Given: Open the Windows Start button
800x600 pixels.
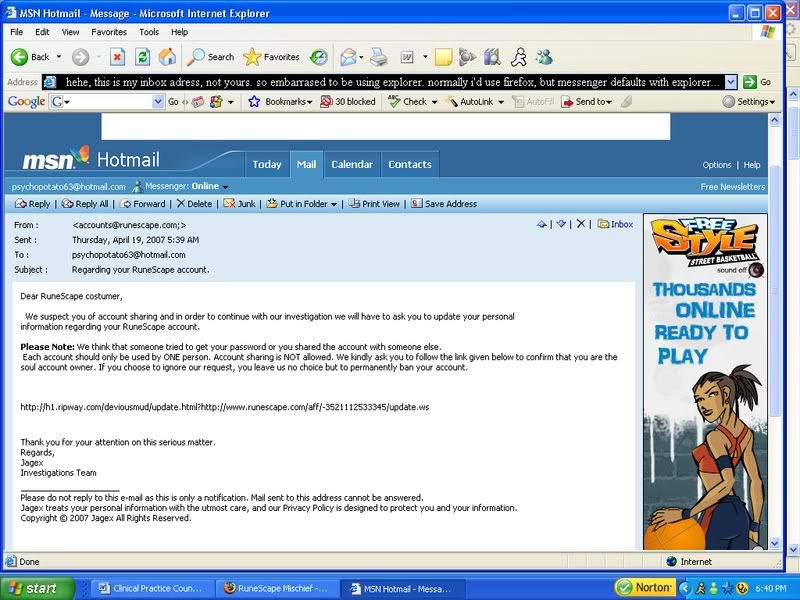Looking at the screenshot, I should (x=36, y=588).
